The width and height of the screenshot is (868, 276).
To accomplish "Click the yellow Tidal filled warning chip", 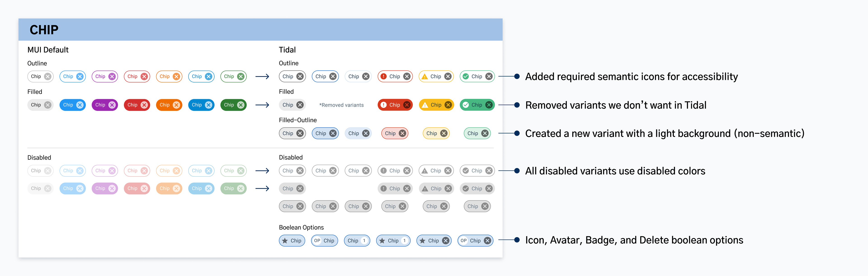I will [x=436, y=105].
